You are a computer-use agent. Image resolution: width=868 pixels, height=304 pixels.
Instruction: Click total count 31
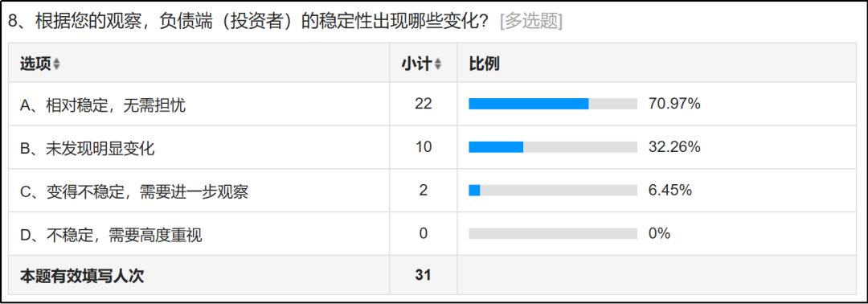tap(423, 275)
